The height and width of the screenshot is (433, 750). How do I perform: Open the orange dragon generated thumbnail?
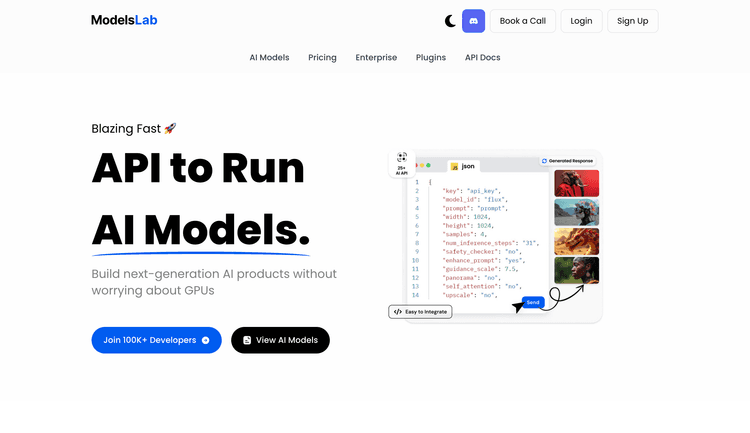[x=576, y=241]
